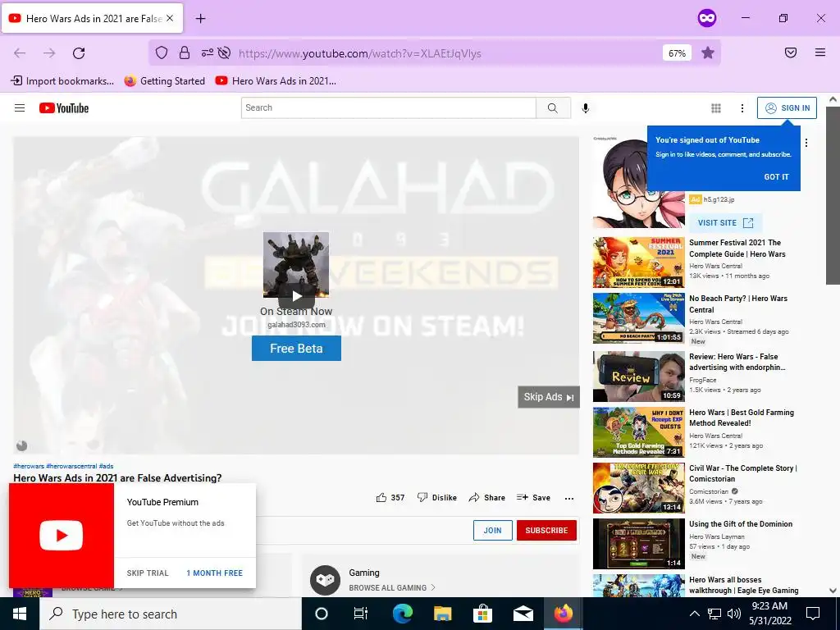Screen dimensions: 840x630
Task: Focus the YouTube search field
Action: click(x=388, y=107)
